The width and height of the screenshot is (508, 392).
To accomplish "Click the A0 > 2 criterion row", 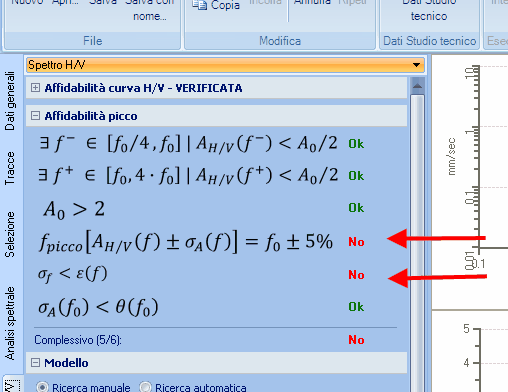I will [215, 209].
